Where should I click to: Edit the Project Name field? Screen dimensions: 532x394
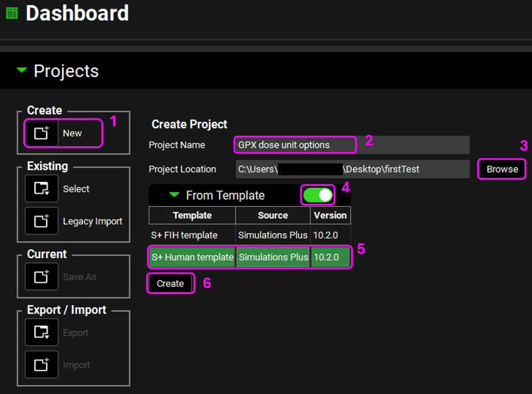pos(351,145)
